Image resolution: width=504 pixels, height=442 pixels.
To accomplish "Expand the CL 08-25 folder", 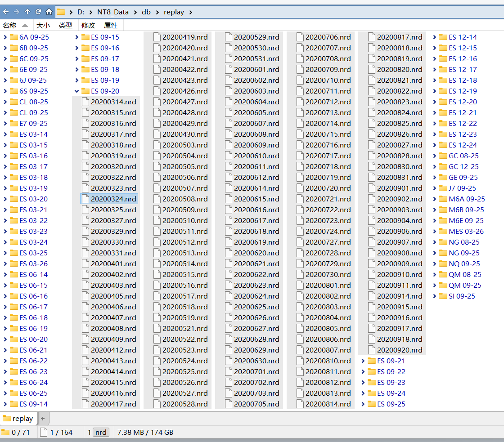I will (x=5, y=102).
